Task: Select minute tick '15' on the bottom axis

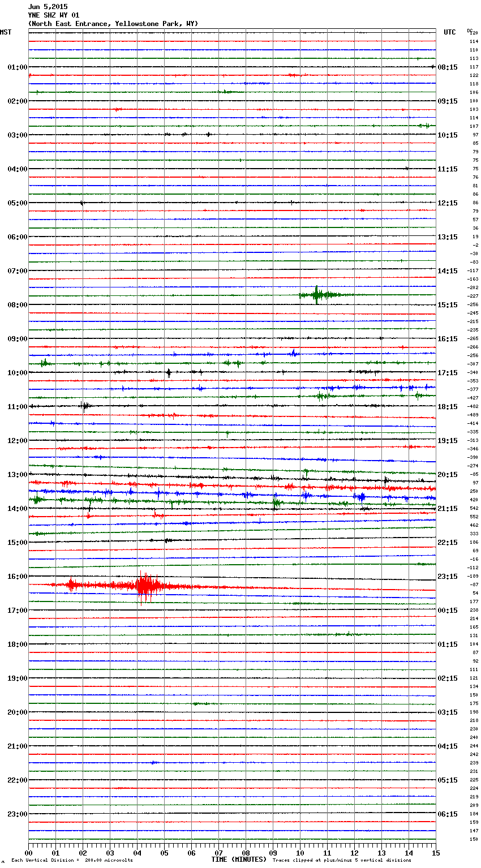Action: [436, 853]
